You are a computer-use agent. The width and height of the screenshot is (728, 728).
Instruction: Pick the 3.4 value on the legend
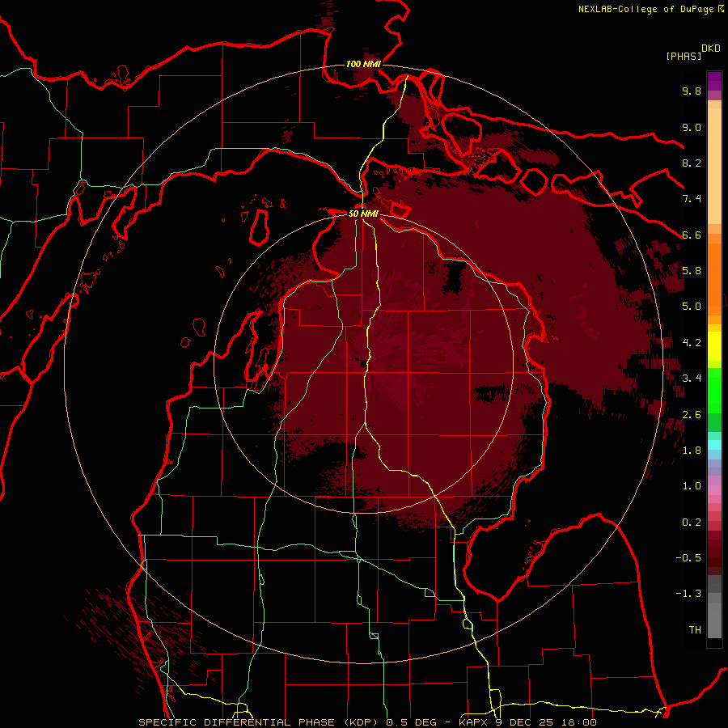click(x=692, y=379)
